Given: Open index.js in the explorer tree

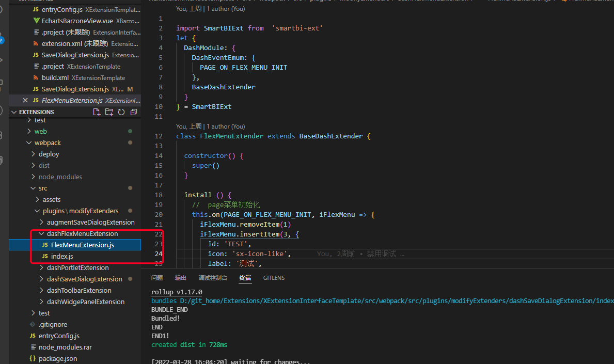Looking at the screenshot, I should [x=62, y=256].
